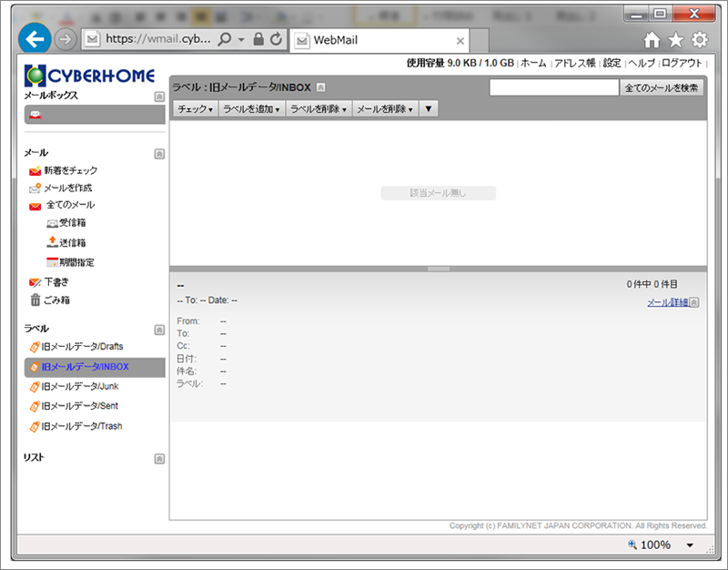The height and width of the screenshot is (570, 728).
Task: Click the メールを作成 compose icon
Action: coord(35,188)
